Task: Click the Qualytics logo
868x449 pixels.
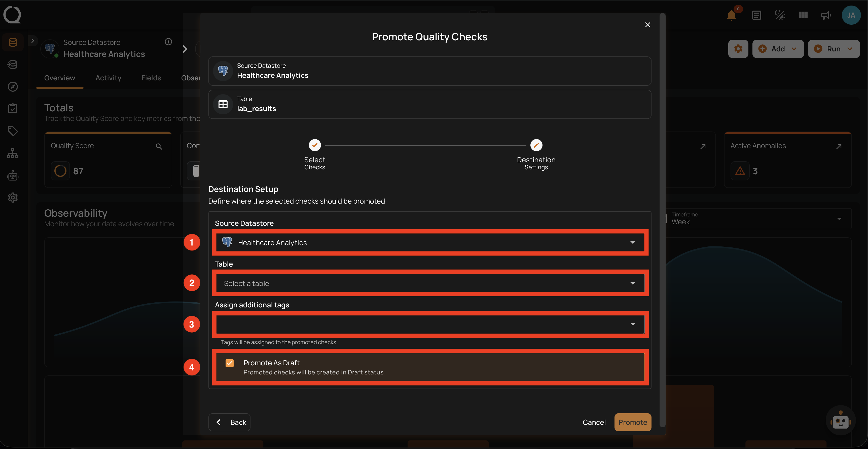Action: pos(12,15)
